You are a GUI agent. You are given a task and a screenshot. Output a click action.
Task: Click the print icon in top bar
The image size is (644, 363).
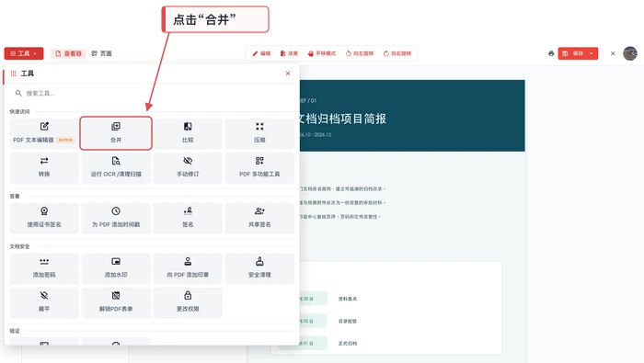(551, 53)
